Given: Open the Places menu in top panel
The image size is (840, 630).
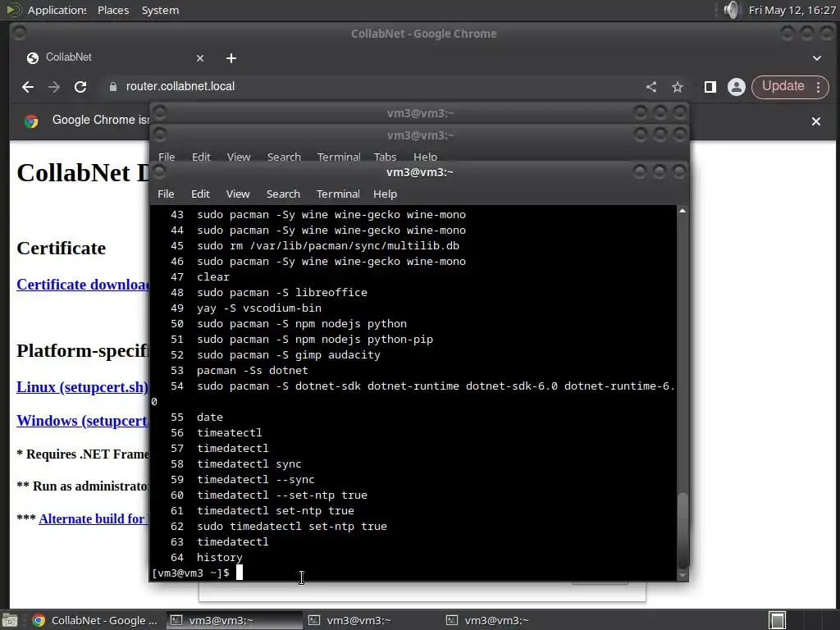Looking at the screenshot, I should [x=113, y=10].
